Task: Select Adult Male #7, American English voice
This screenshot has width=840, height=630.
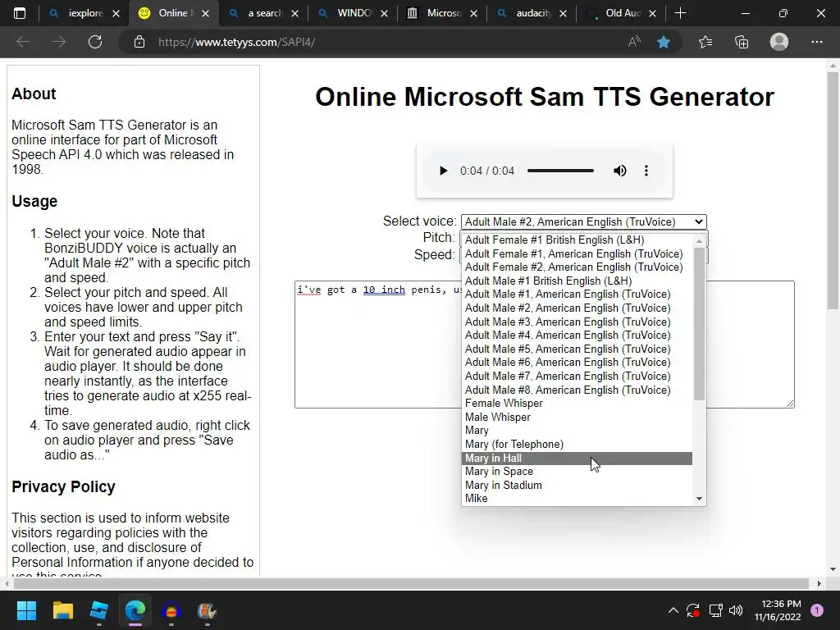Action: [577, 376]
